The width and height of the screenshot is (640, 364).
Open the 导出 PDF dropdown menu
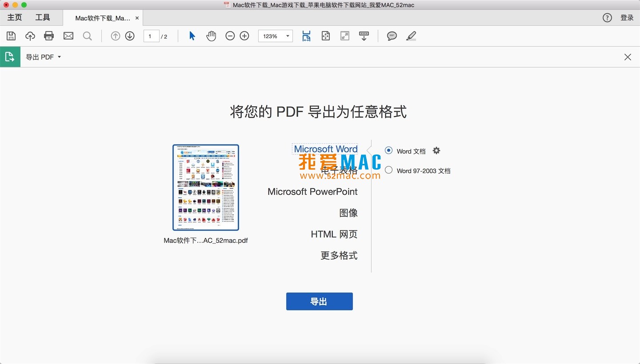(x=43, y=57)
